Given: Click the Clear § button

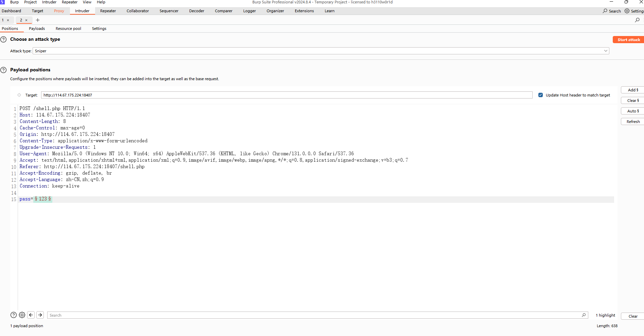Looking at the screenshot, I should pyautogui.click(x=632, y=101).
